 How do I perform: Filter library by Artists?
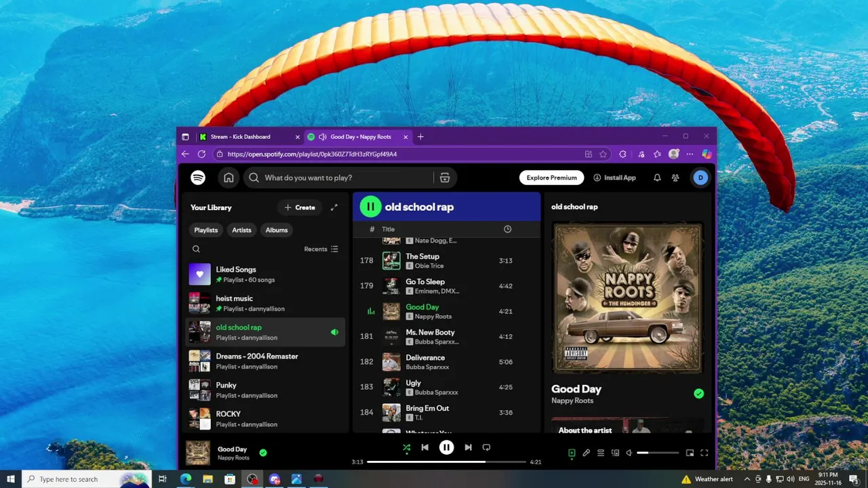click(x=241, y=230)
